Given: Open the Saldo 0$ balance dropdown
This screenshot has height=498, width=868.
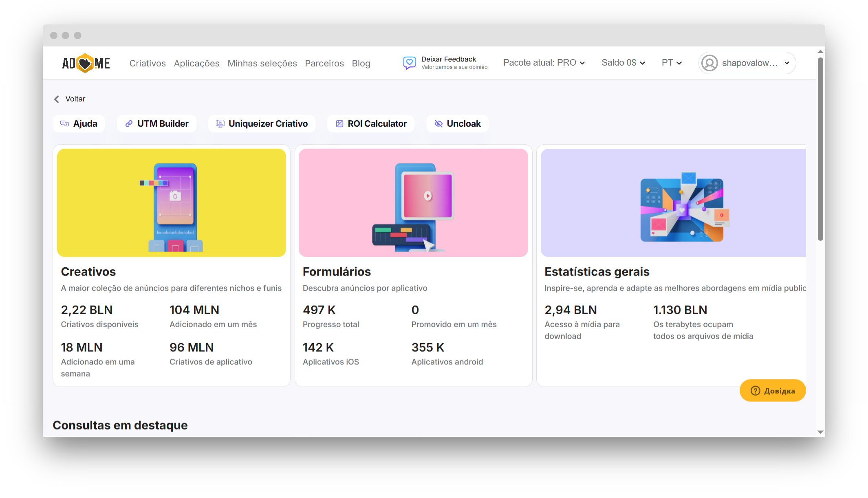Looking at the screenshot, I should [623, 63].
